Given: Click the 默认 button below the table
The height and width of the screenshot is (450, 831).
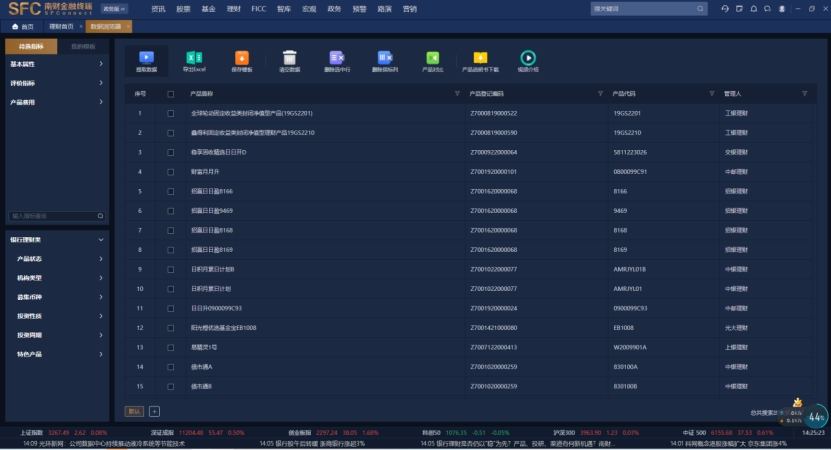Looking at the screenshot, I should tap(134, 411).
